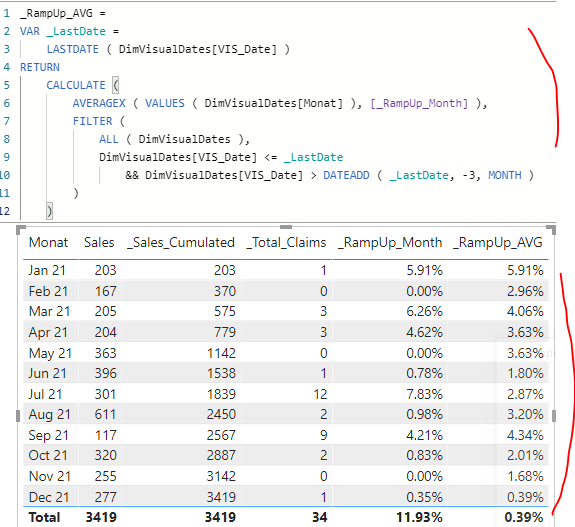Select the Nov 21 row label
The height and width of the screenshot is (527, 575).
[50, 476]
